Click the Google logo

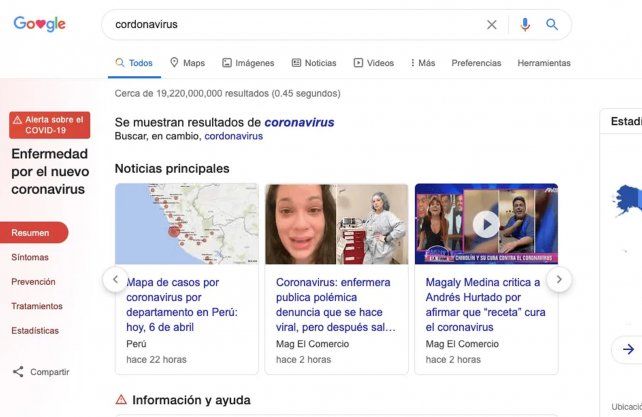click(x=39, y=24)
